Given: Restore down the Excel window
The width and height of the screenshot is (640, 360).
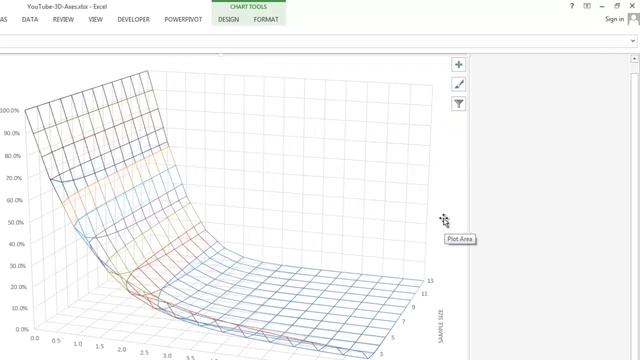Looking at the screenshot, I should pyautogui.click(x=617, y=6).
